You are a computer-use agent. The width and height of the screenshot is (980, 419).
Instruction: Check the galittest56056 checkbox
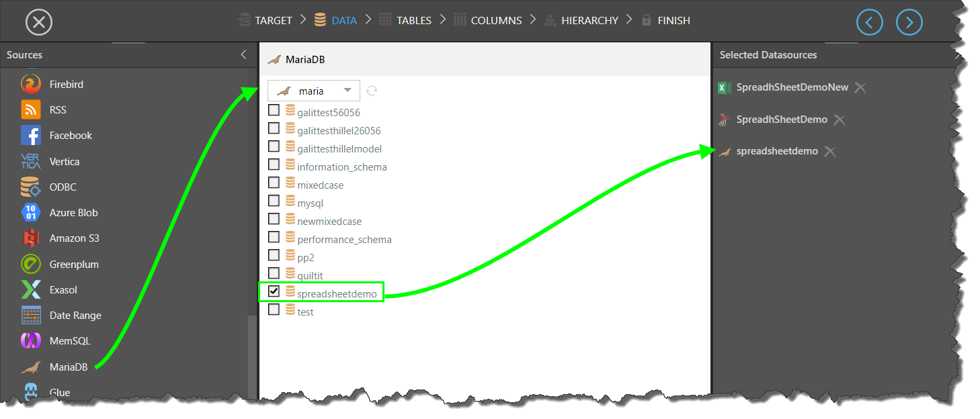coord(274,110)
